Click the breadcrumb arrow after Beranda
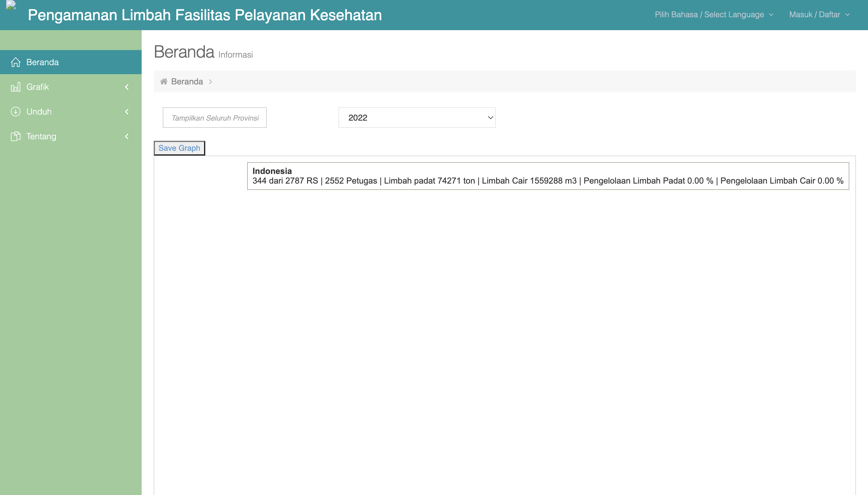The image size is (868, 495). pos(210,82)
